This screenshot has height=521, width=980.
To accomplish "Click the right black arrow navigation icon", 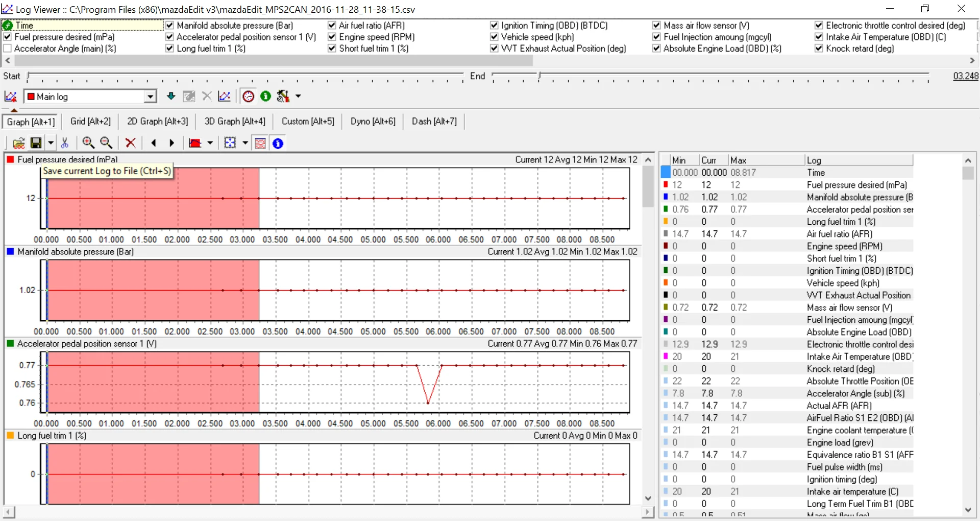I will coord(171,143).
